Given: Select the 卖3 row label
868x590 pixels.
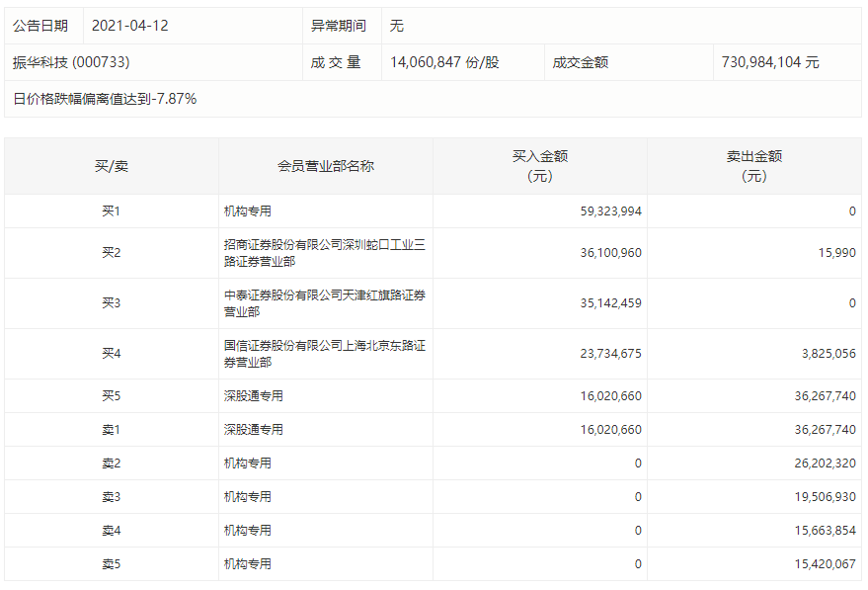Looking at the screenshot, I should tap(112, 497).
